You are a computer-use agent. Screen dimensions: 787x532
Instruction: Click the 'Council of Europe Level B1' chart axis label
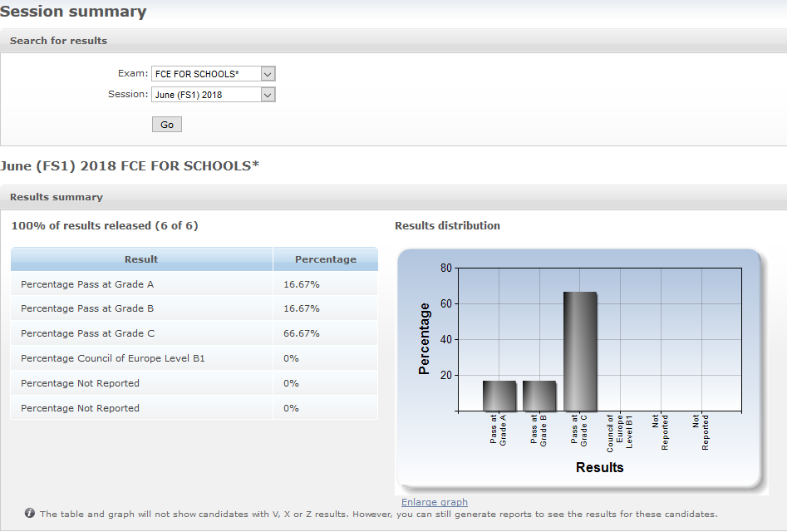(619, 433)
